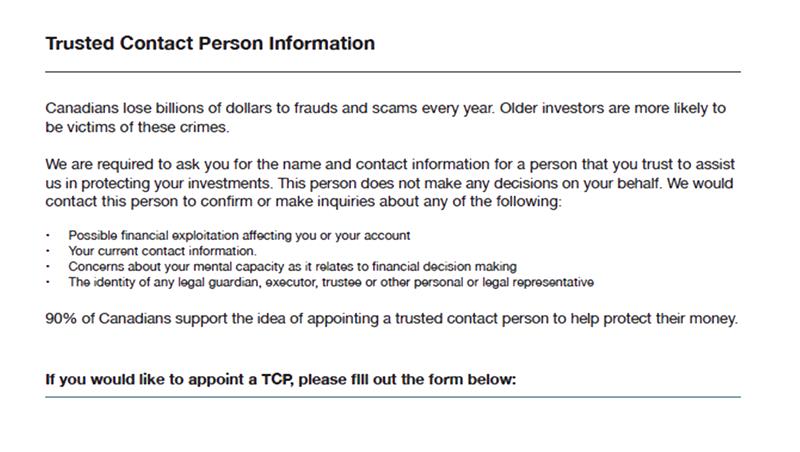Click the 'If you would like to appoint a TCP' heading

coord(281,380)
